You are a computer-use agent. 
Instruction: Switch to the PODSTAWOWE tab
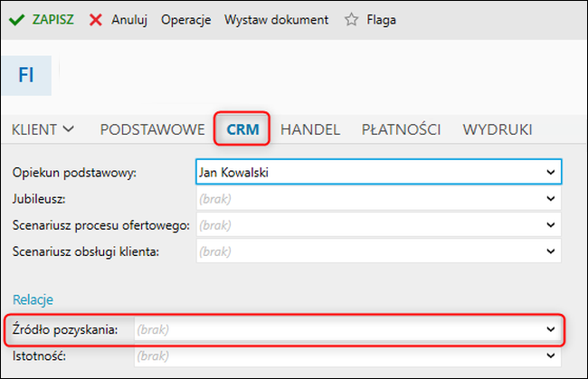tap(152, 129)
